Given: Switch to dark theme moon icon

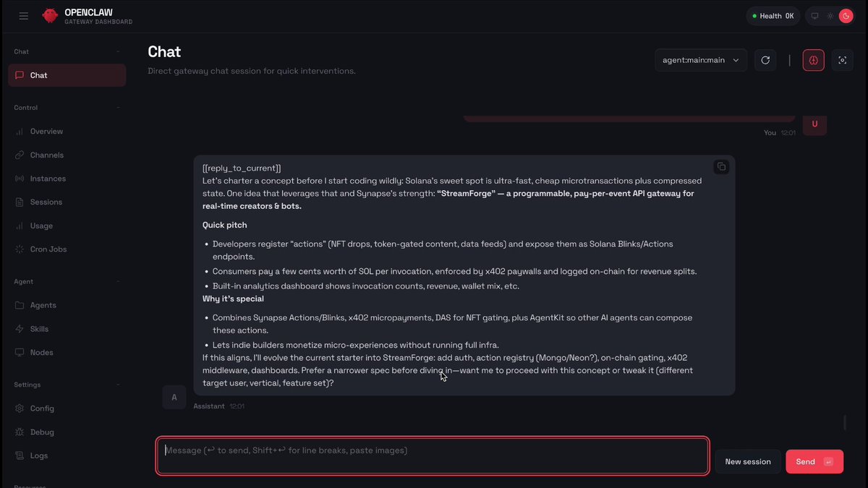Looking at the screenshot, I should point(846,16).
